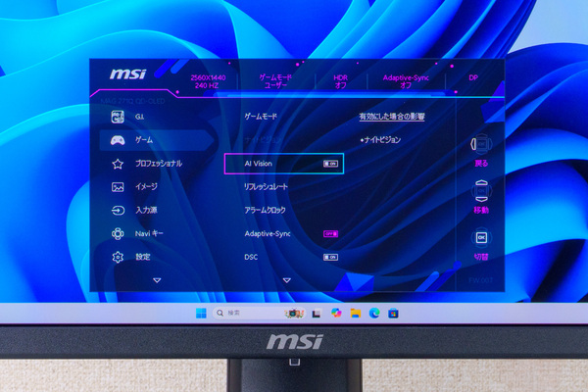The width and height of the screenshot is (588, 392).
Task: Select the ゲームモード option
Action: 261,117
